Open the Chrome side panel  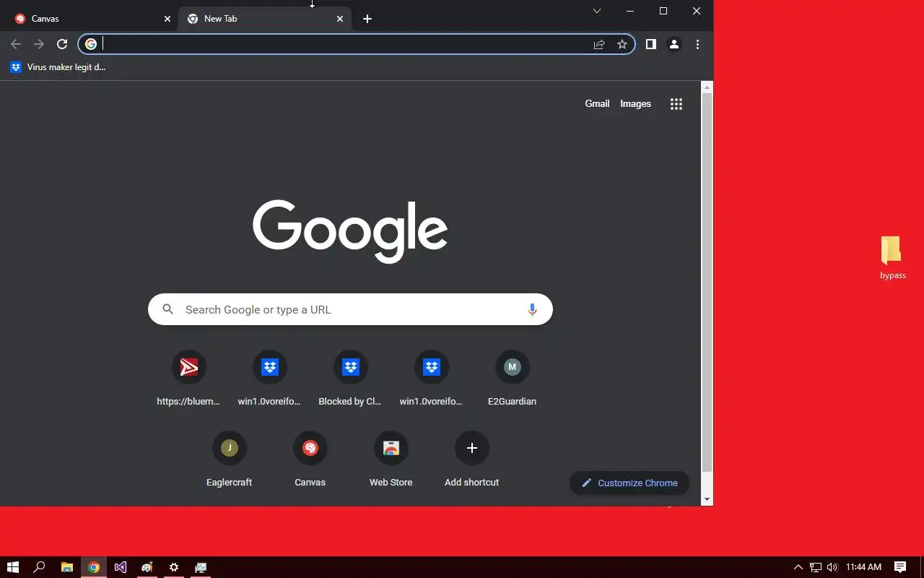[x=651, y=44]
